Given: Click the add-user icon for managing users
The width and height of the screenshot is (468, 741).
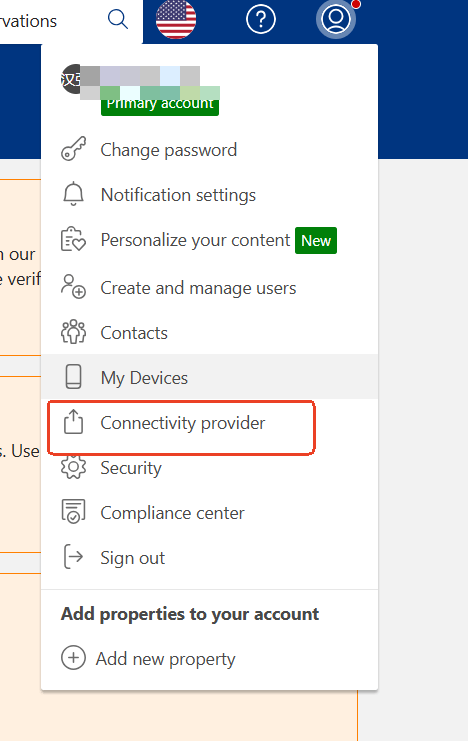Looking at the screenshot, I should [x=73, y=286].
